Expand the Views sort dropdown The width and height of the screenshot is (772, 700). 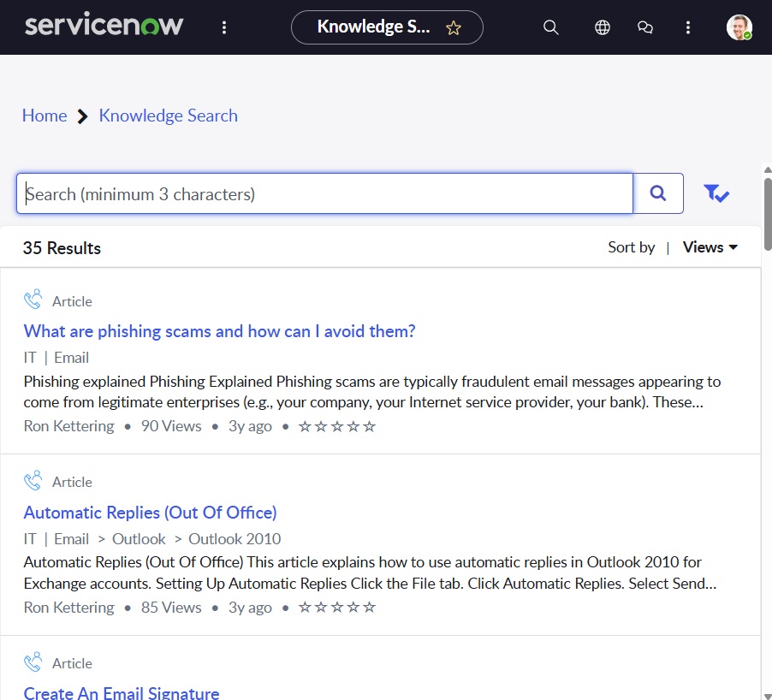[x=710, y=247]
